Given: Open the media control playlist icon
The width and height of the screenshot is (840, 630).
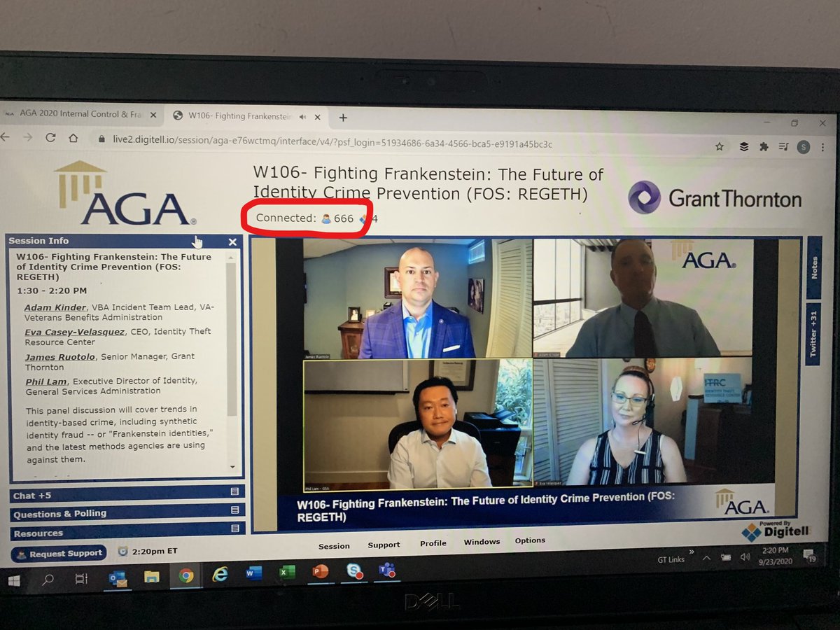Looking at the screenshot, I should (x=783, y=146).
